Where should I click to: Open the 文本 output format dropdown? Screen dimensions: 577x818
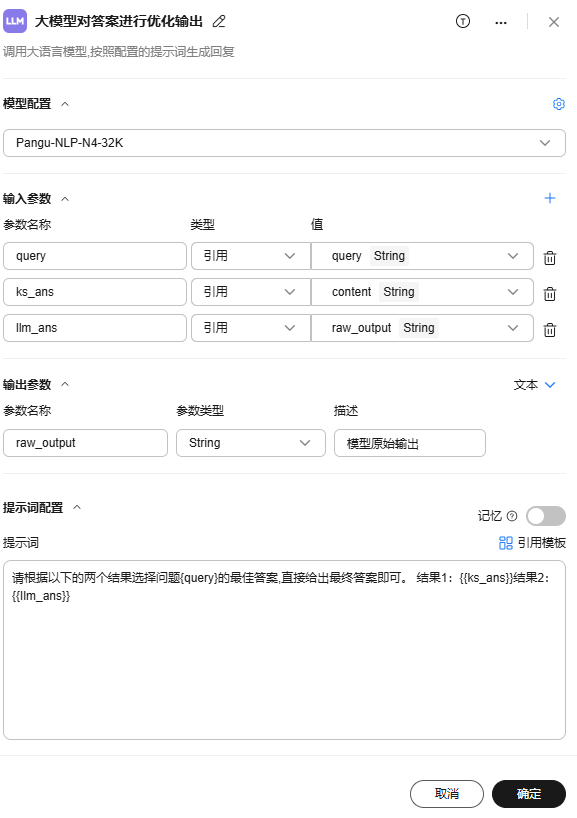(534, 385)
